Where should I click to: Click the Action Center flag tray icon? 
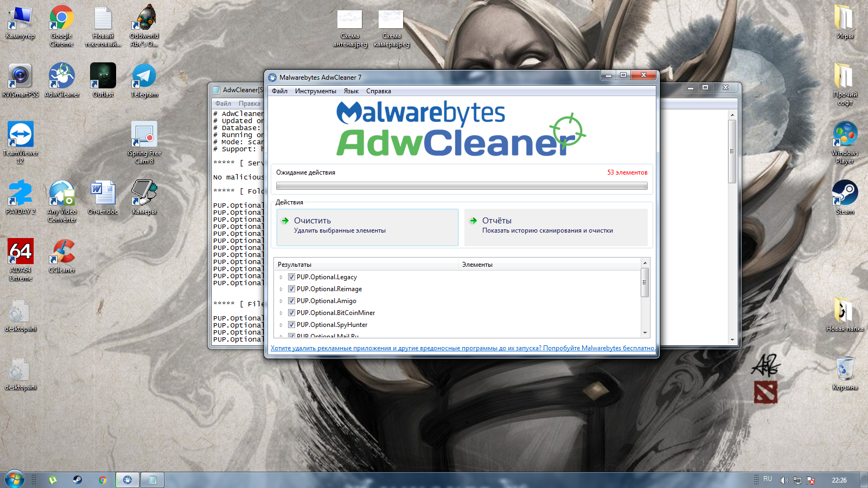point(811,480)
